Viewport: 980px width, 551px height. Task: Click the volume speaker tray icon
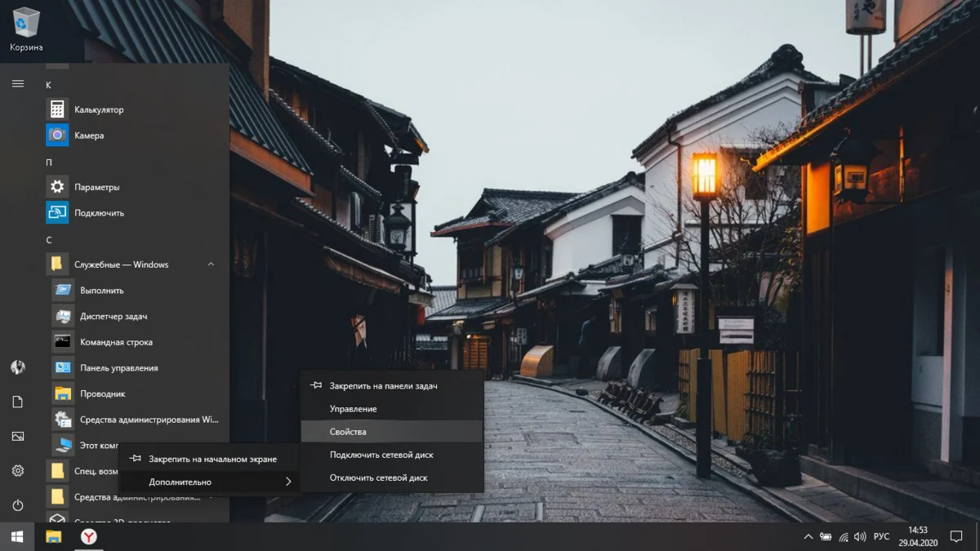[x=860, y=536]
